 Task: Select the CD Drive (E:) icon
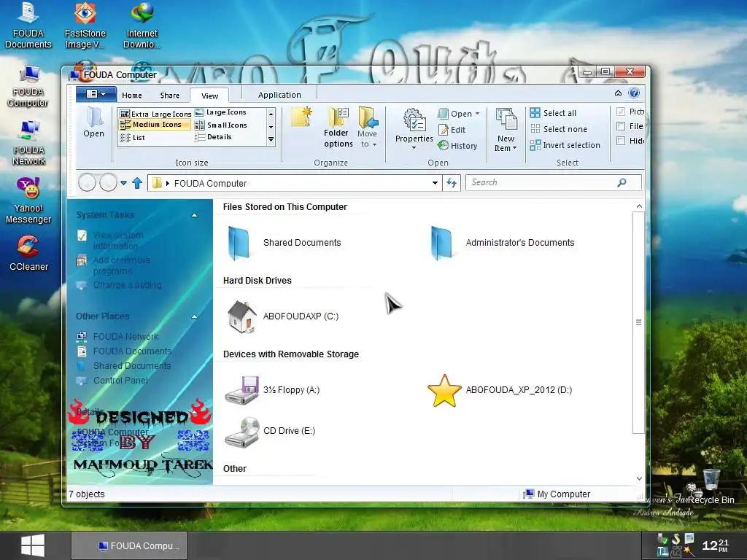pyautogui.click(x=242, y=432)
